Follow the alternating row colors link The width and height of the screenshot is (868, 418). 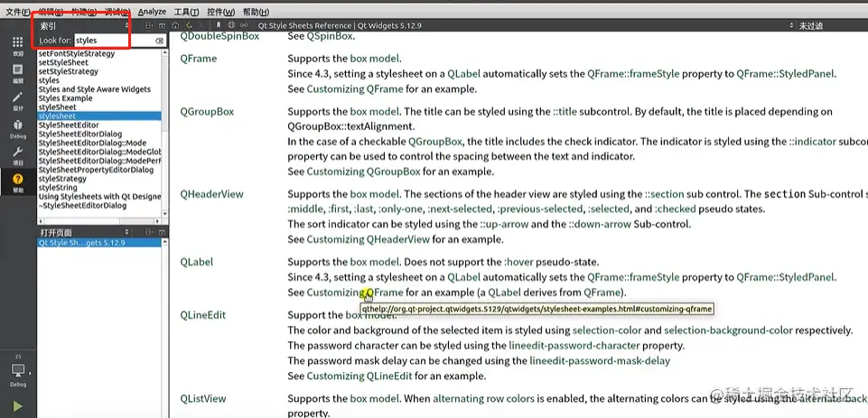[483, 398]
